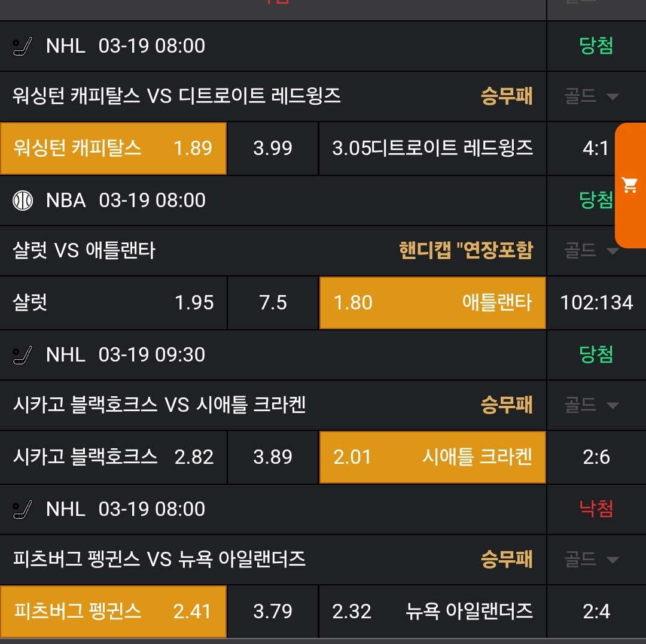Open 골드 dropdown for Washington Capitals match
Viewport: 646px width, 644px height.
pyautogui.click(x=592, y=96)
